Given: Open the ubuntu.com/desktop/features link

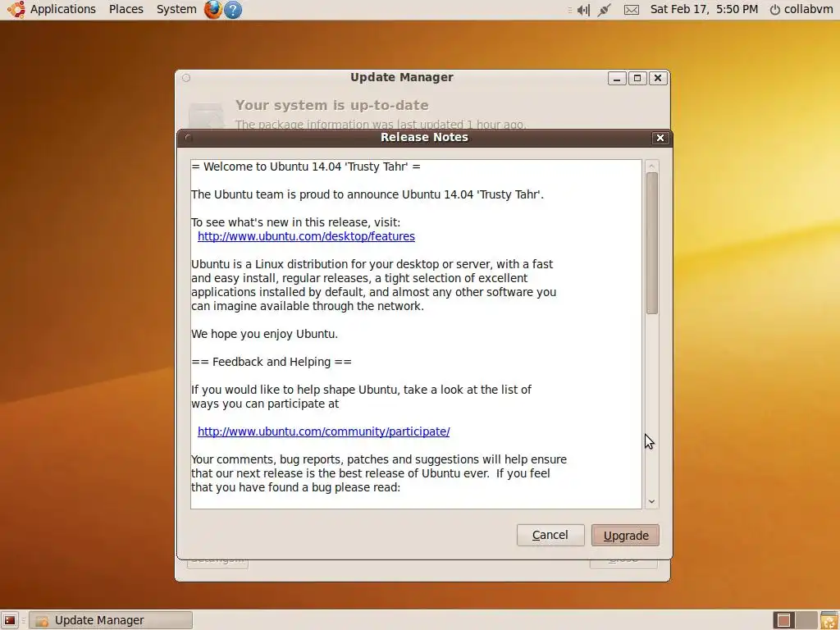Looking at the screenshot, I should 306,236.
